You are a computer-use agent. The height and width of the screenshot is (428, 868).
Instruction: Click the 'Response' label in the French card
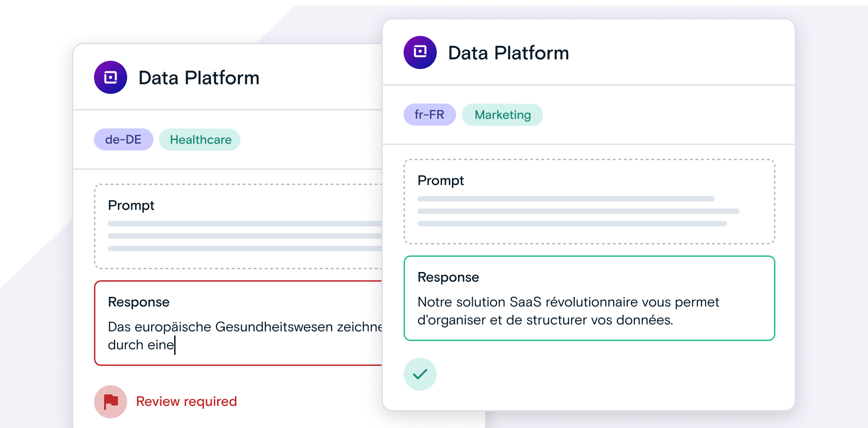(x=448, y=277)
